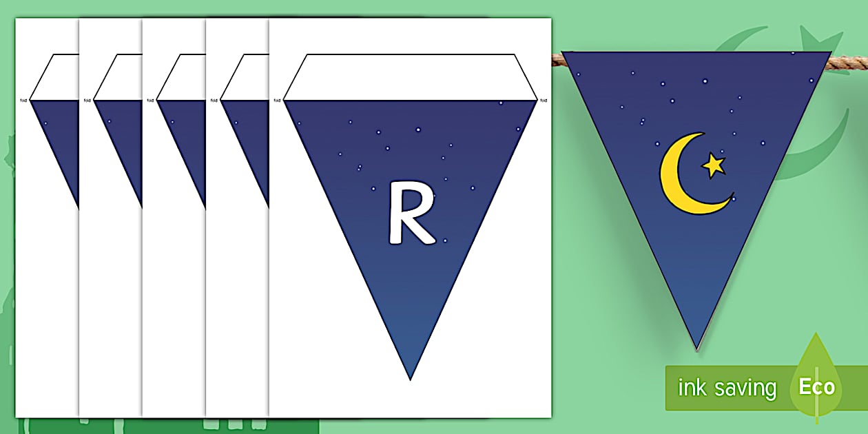Screen dimensions: 868x434
Task: Click the white fold flap above the R pennant
Action: tap(410, 77)
